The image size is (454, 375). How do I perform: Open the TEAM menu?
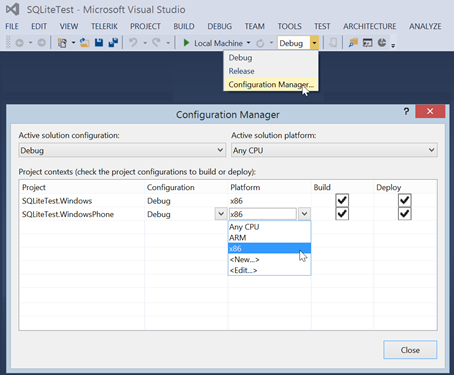[255, 26]
